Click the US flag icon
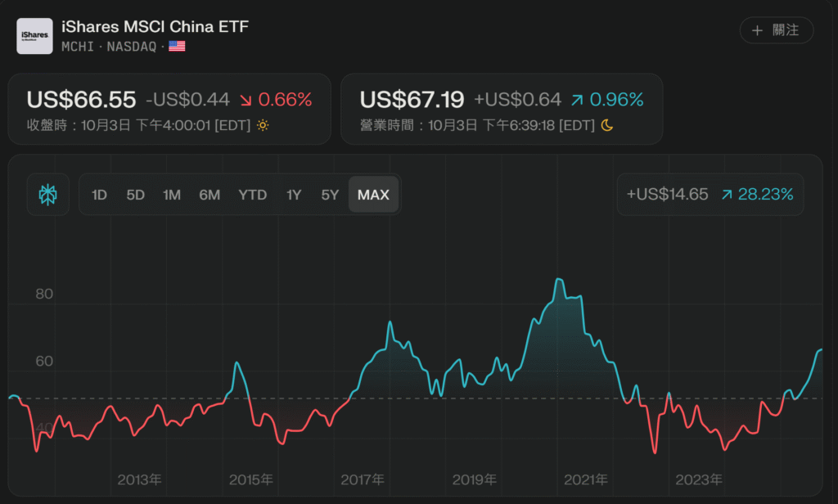838x504 pixels. click(177, 47)
